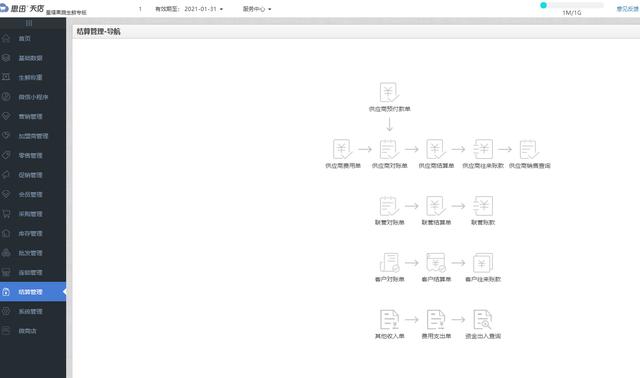Open 零售管理 sidebar menu
The image size is (640, 378).
(33, 156)
